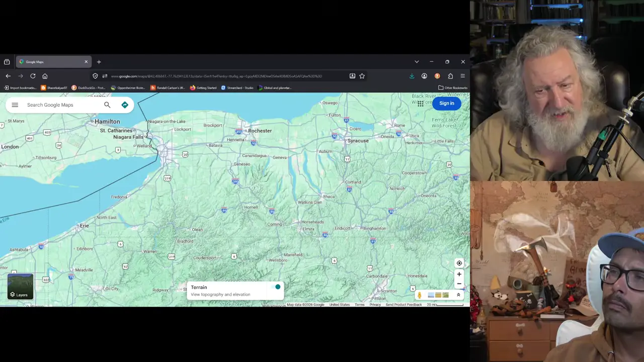
Task: Open the DuckDuckGo bookmark
Action: click(88, 87)
